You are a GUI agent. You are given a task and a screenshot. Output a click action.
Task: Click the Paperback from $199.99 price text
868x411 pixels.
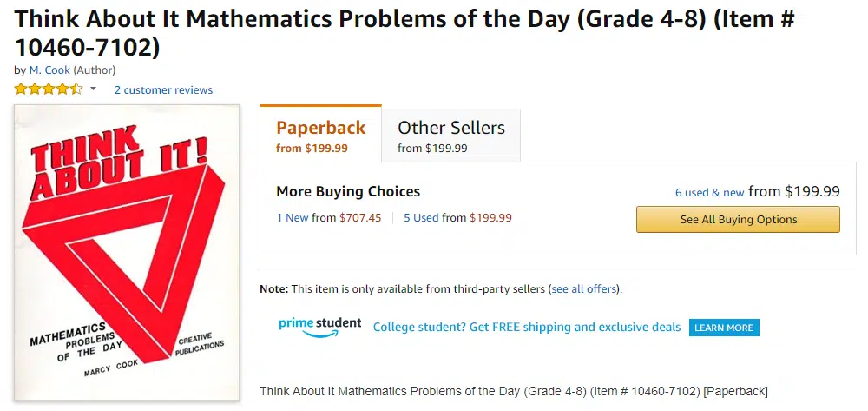click(312, 149)
